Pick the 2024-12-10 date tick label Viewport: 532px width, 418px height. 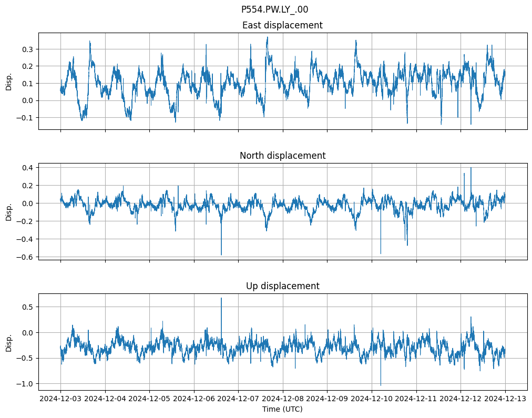tap(372, 399)
